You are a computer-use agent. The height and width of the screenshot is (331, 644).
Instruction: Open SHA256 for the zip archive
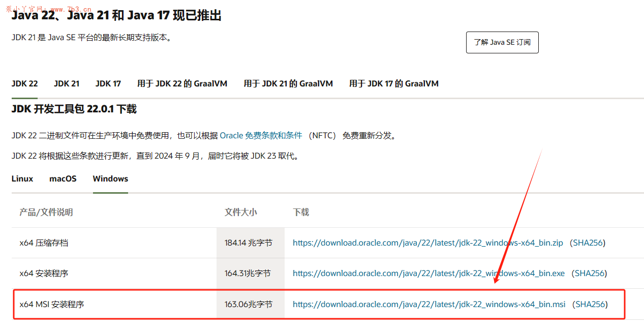point(588,243)
